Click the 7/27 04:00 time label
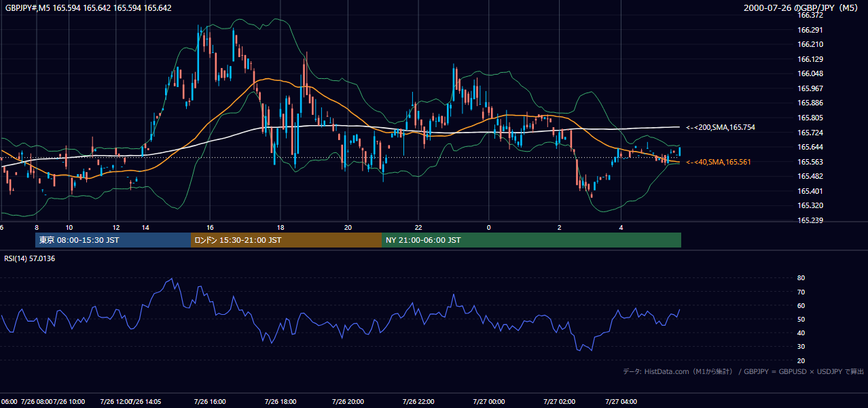This screenshot has height=408, width=868. coord(621,402)
